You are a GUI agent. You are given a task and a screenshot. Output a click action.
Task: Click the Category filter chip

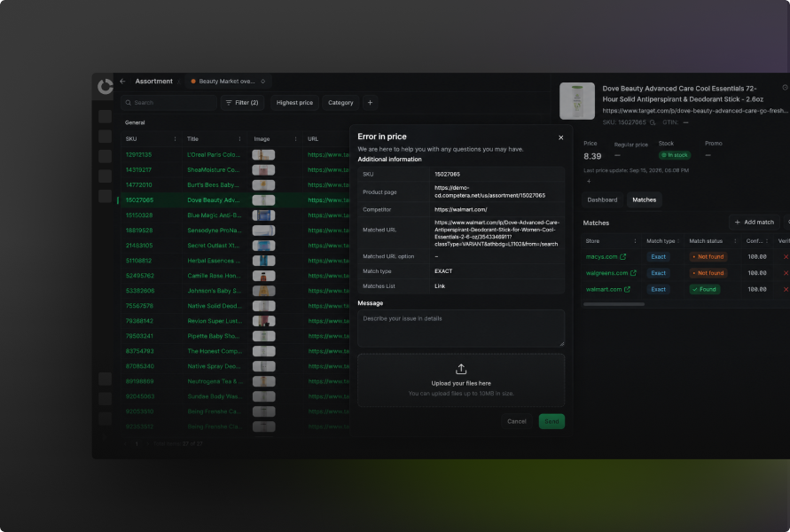pyautogui.click(x=340, y=102)
